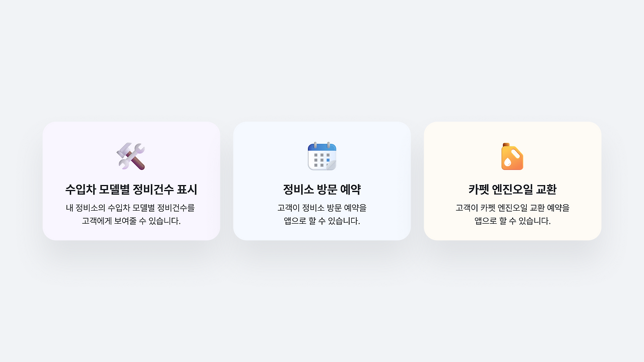Select the blue-tinted middle card
The image size is (644, 362).
(x=322, y=181)
